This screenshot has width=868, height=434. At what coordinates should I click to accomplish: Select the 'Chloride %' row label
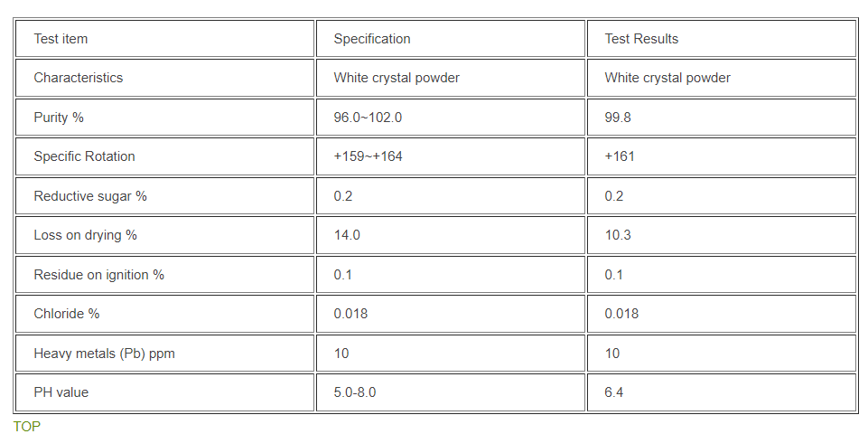(67, 314)
